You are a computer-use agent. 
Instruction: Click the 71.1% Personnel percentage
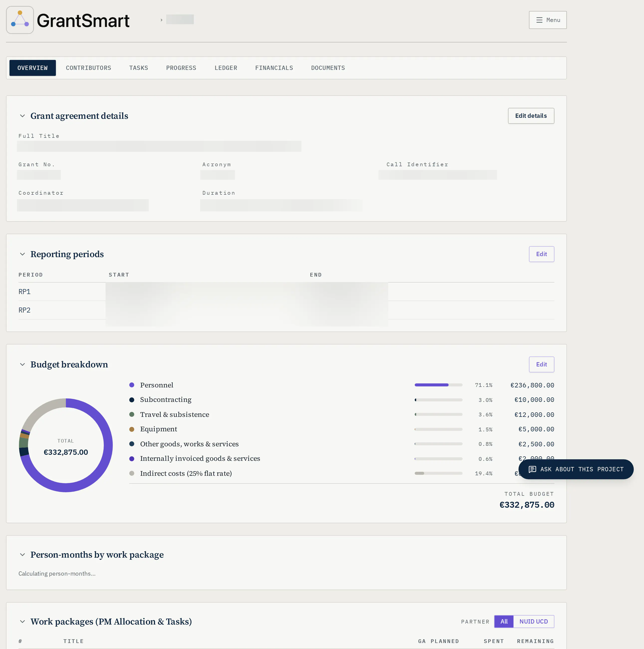click(484, 386)
